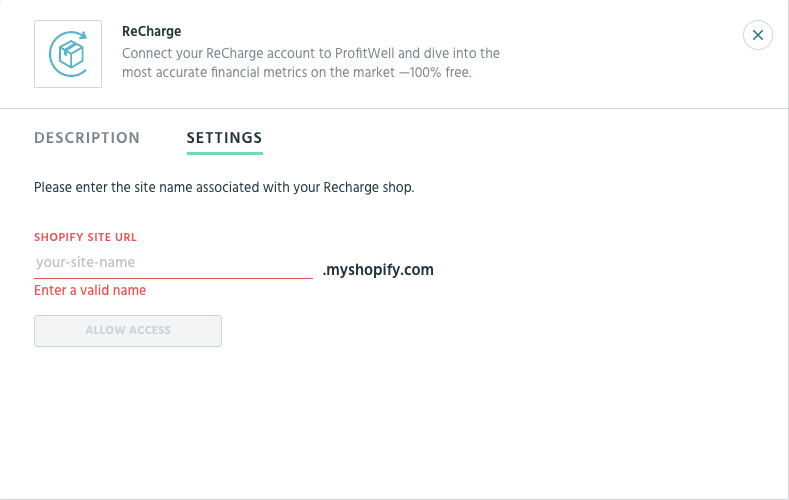Click the ProfitWell mention in the description
This screenshot has height=500, width=789.
coord(365,53)
